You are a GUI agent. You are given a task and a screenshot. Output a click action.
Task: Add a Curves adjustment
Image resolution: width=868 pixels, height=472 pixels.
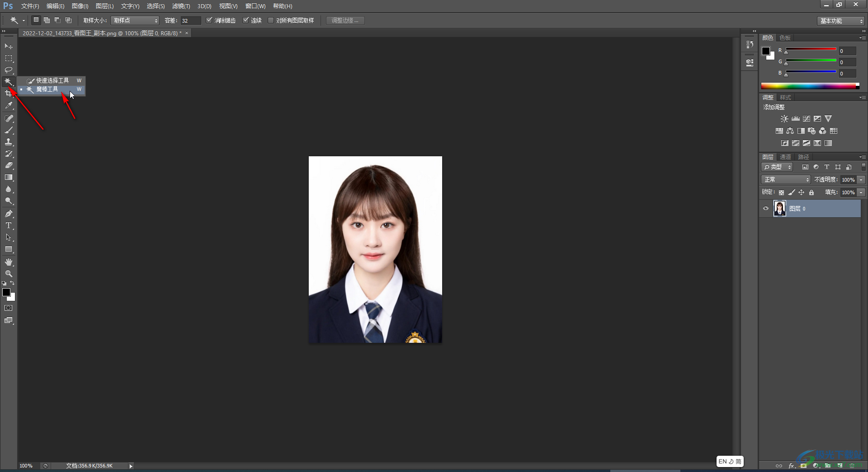(x=807, y=119)
